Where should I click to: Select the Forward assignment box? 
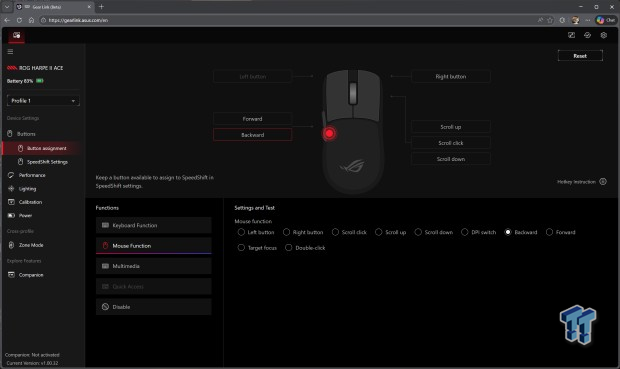pos(252,119)
